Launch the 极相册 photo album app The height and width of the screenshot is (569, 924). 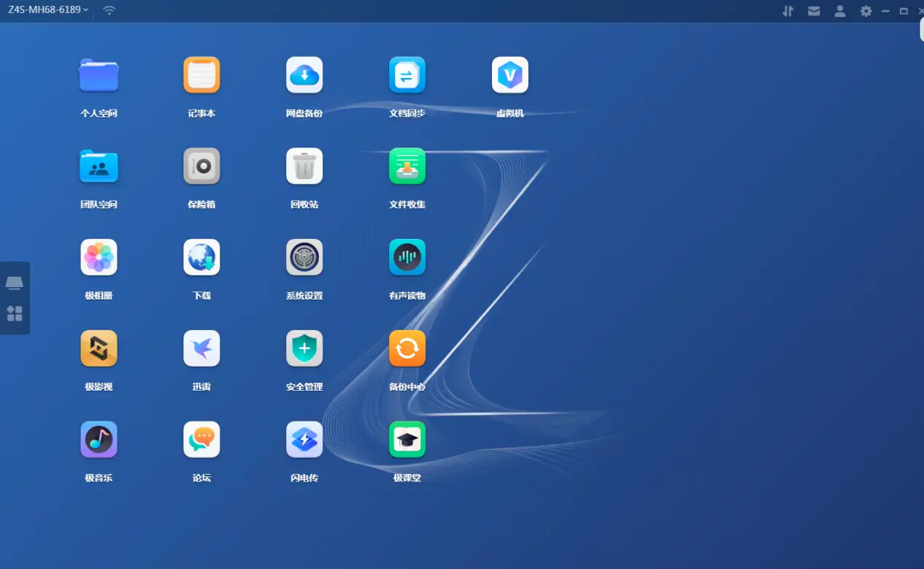pyautogui.click(x=99, y=258)
